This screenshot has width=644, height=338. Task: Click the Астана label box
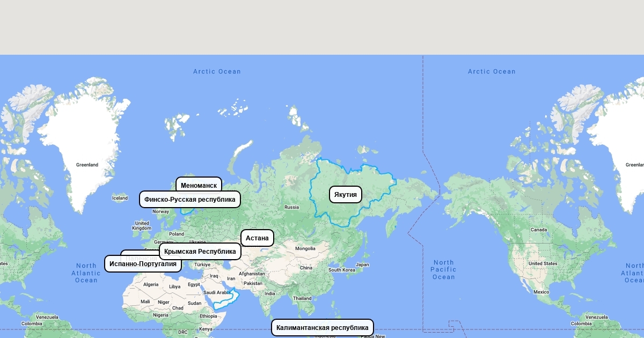(x=257, y=238)
